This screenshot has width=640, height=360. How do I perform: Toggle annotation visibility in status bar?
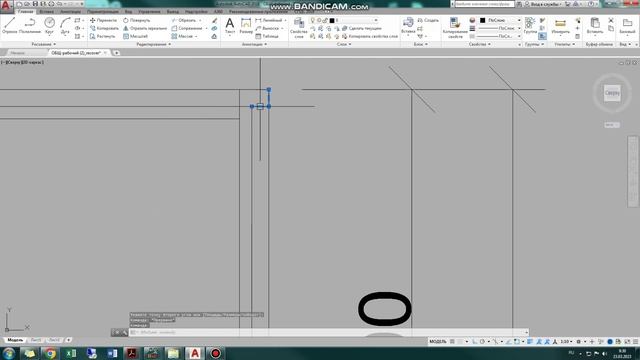coord(539,342)
